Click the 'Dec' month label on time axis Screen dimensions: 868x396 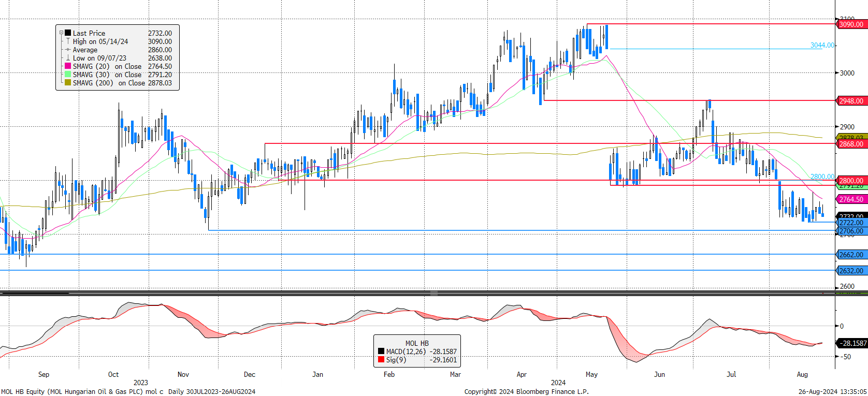pyautogui.click(x=250, y=374)
